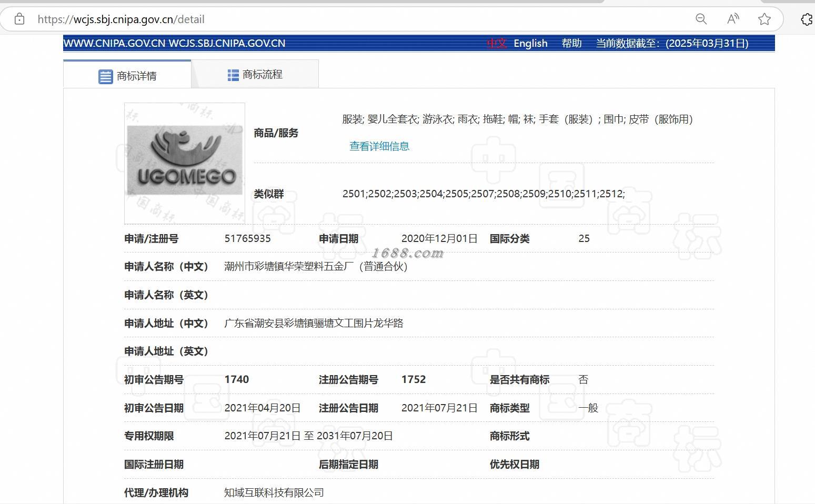Click the 国际分类 label
Screen dimensions: 815x504
pos(510,238)
